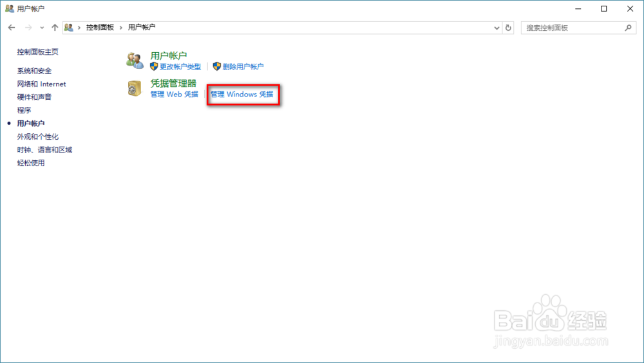The width and height of the screenshot is (644, 363).
Task: Click the Credential Manager safe icon
Action: point(135,88)
